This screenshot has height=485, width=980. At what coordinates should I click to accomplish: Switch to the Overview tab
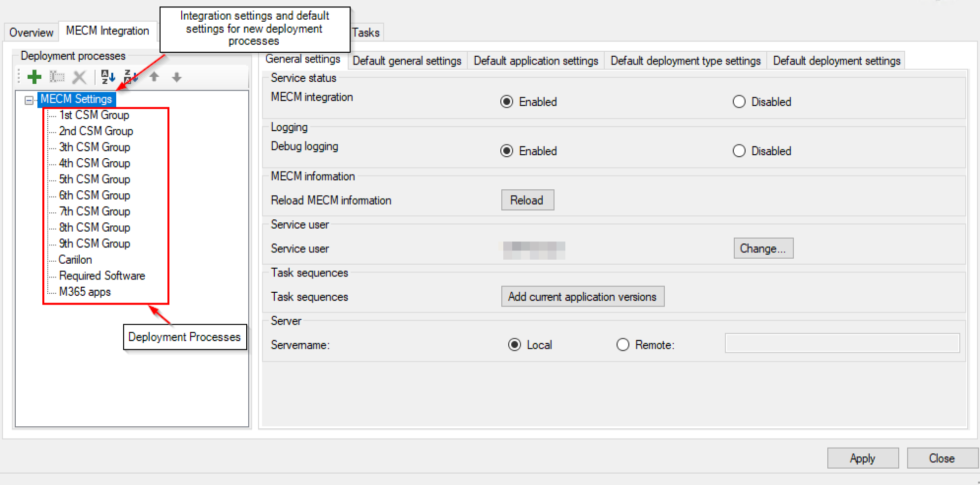(x=31, y=33)
